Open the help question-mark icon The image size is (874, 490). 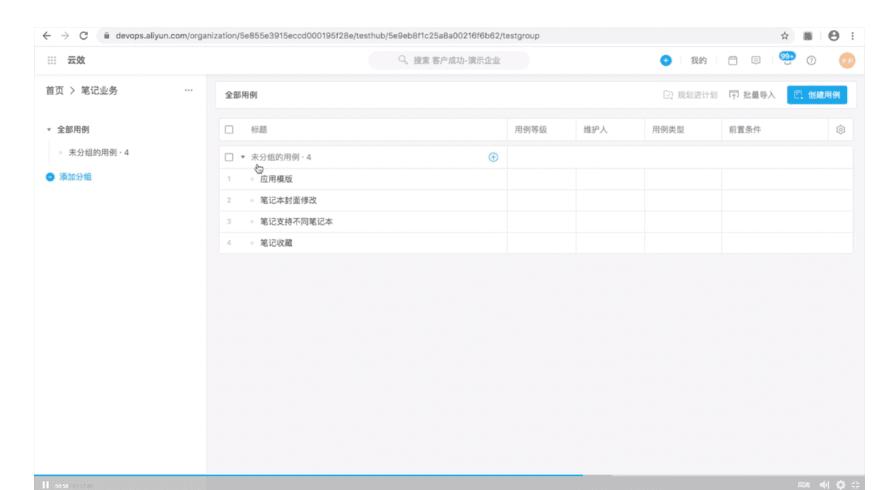tap(812, 60)
